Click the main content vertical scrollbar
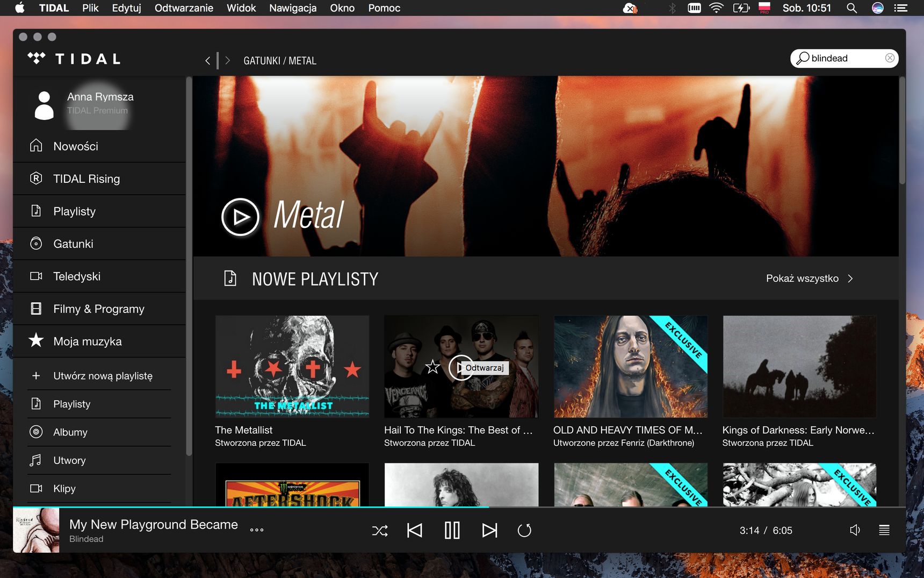Screen dimensions: 924x578 click(x=903, y=132)
